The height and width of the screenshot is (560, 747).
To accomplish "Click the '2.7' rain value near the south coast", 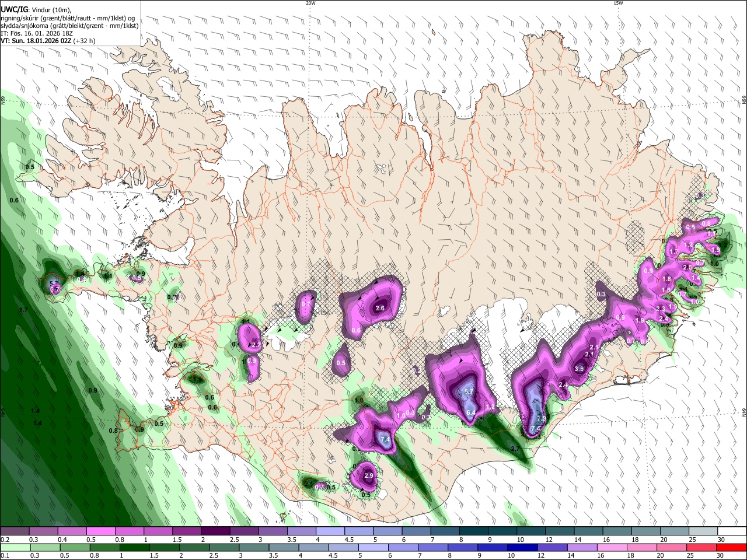I will tap(515, 449).
